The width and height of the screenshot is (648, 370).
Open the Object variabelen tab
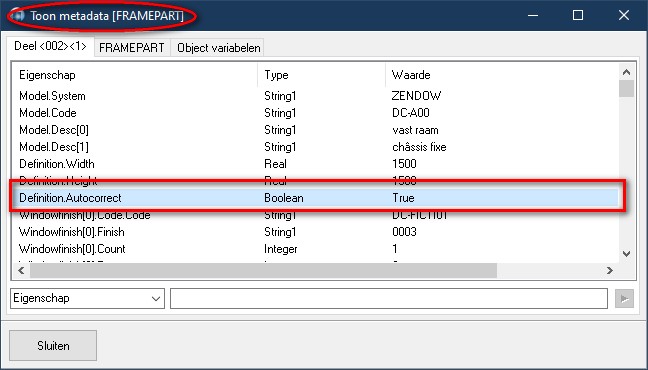219,48
